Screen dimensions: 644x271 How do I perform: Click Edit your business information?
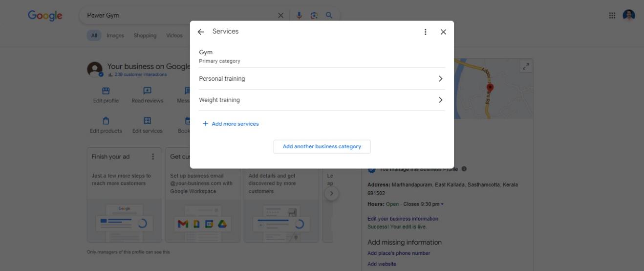[x=403, y=219]
